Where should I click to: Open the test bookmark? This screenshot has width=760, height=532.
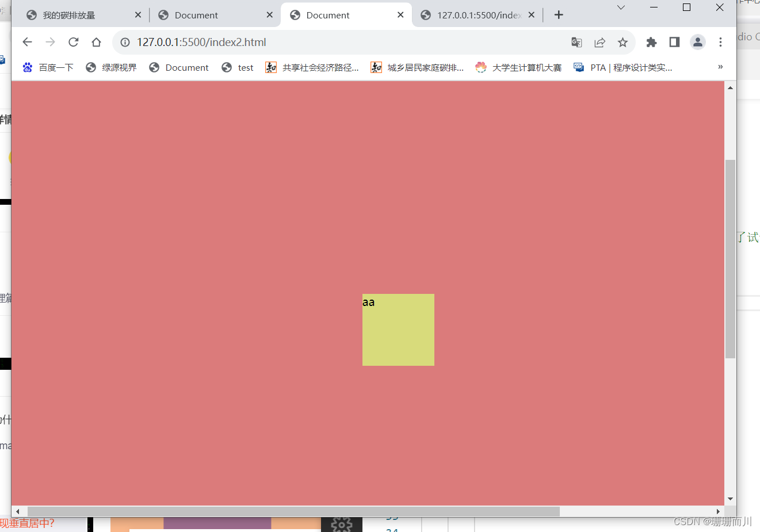tap(238, 67)
